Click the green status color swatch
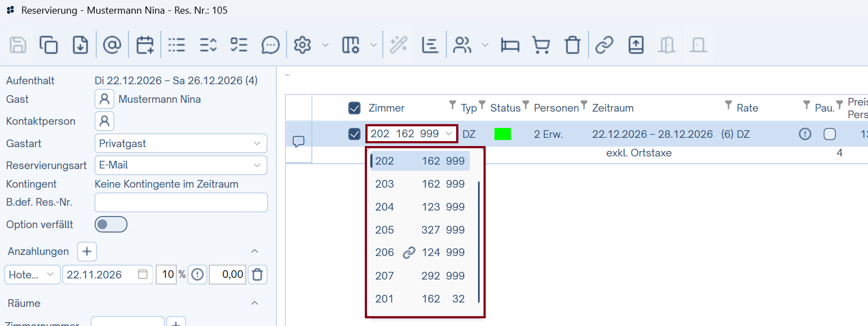 coord(502,134)
